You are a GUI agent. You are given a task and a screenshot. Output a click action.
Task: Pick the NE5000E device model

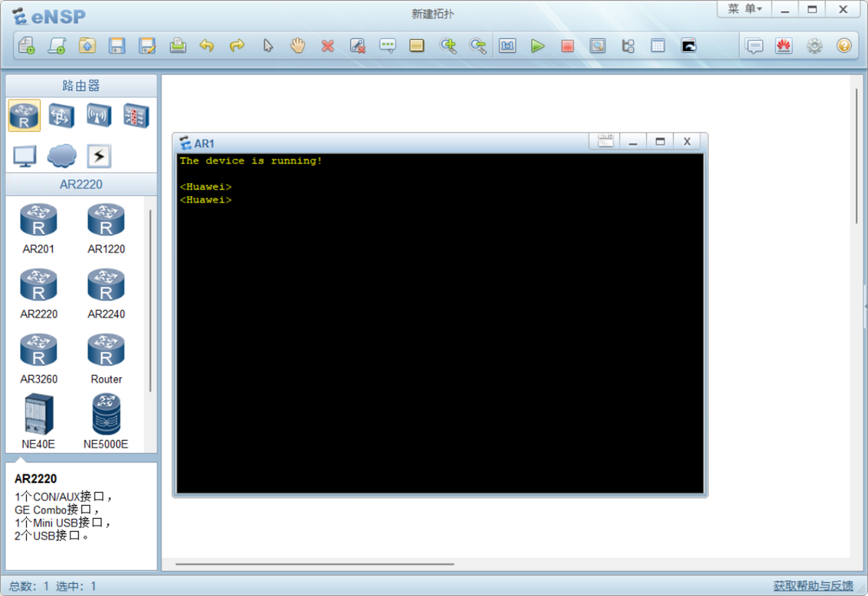(x=106, y=421)
